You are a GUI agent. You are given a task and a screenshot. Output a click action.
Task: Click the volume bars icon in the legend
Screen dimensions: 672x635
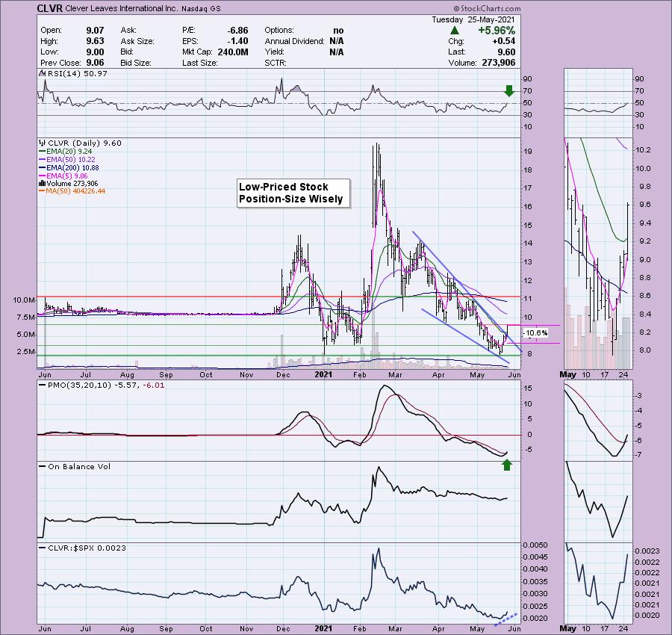[43, 184]
